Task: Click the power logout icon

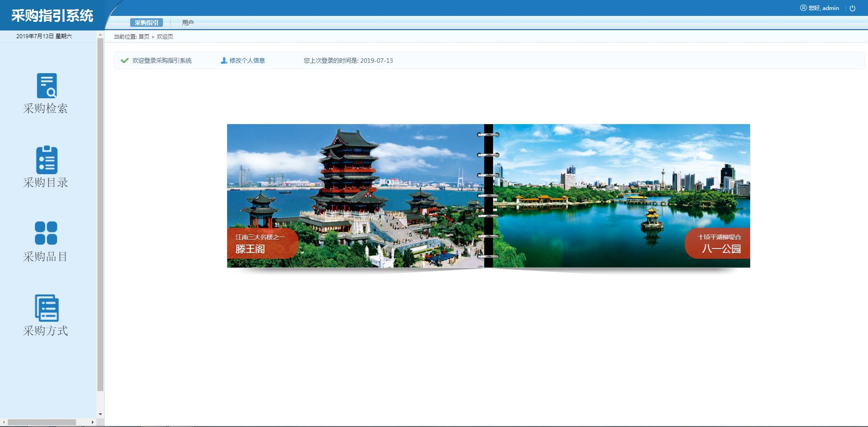Action: [853, 8]
